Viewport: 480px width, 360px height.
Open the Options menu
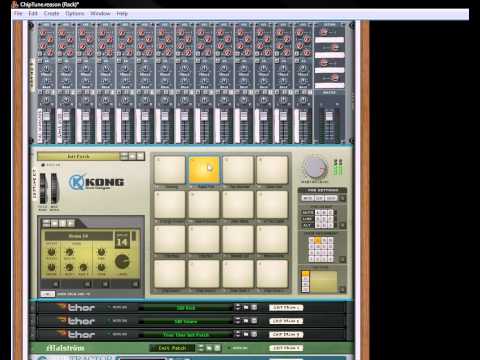click(75, 14)
